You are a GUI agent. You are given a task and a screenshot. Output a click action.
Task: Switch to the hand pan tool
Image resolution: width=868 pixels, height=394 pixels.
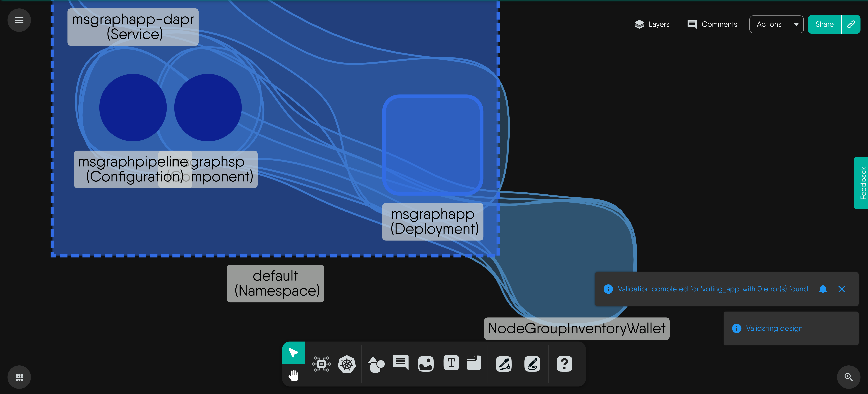coord(294,375)
